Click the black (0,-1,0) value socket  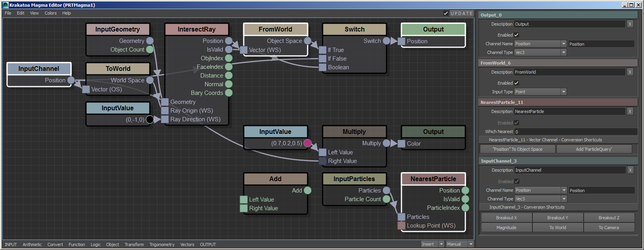[x=150, y=120]
